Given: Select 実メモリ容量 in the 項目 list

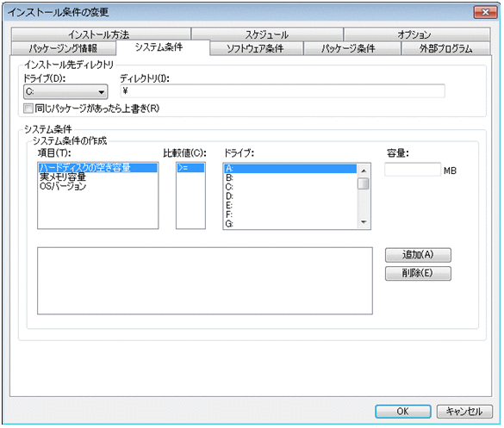Looking at the screenshot, I should point(97,177).
